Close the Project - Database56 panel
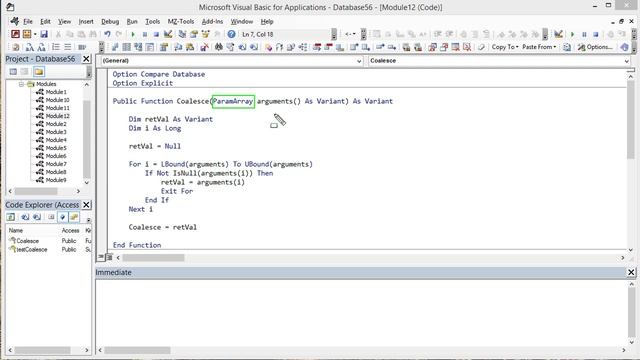This screenshot has height=360, width=640. 86,59
